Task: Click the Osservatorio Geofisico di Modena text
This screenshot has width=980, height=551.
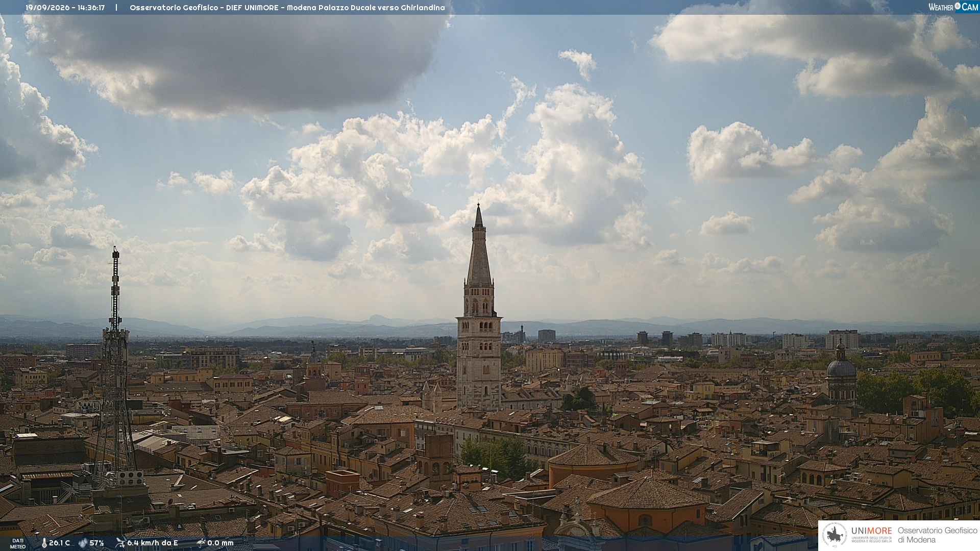Action: click(x=937, y=535)
